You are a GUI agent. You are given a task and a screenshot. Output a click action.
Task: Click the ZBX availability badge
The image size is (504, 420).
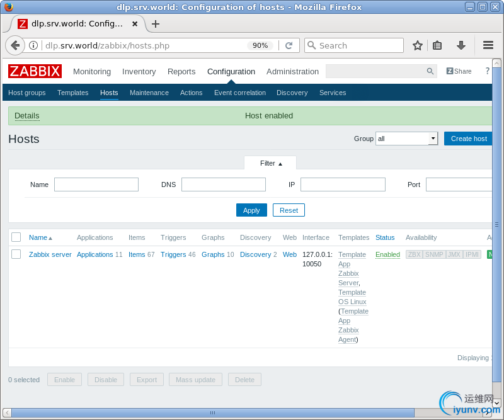point(414,254)
